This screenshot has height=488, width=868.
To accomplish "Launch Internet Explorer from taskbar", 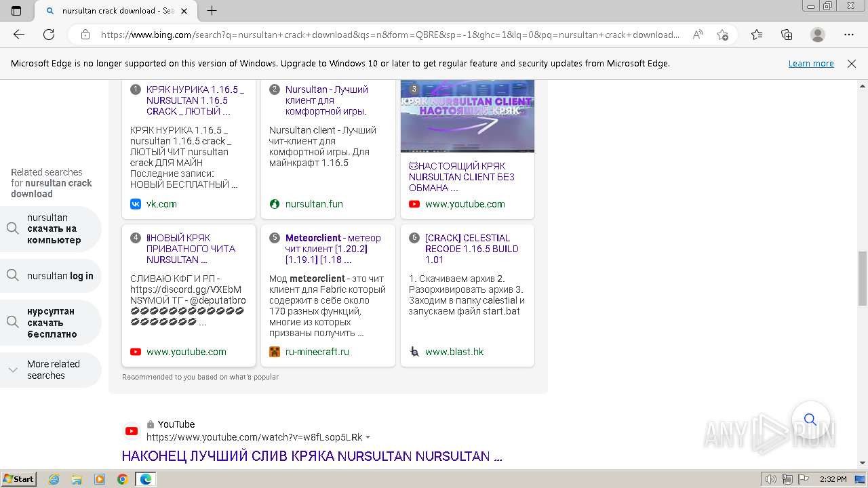I will (54, 479).
